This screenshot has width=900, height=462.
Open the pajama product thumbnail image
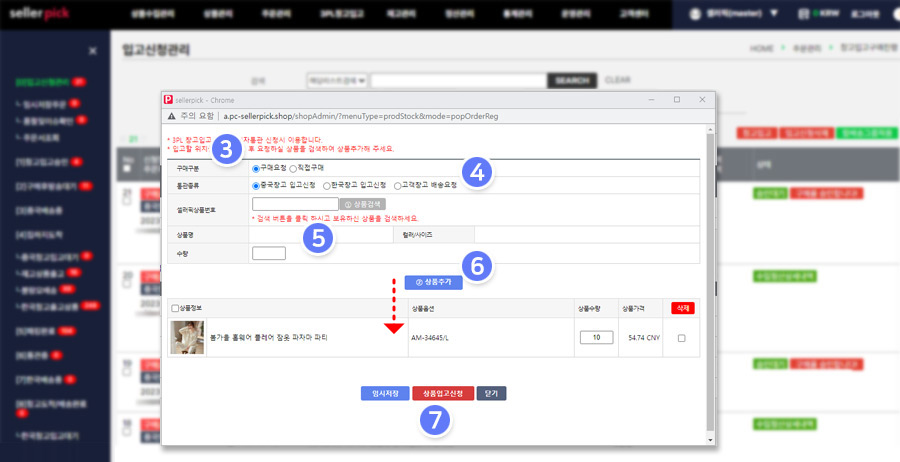coord(187,337)
